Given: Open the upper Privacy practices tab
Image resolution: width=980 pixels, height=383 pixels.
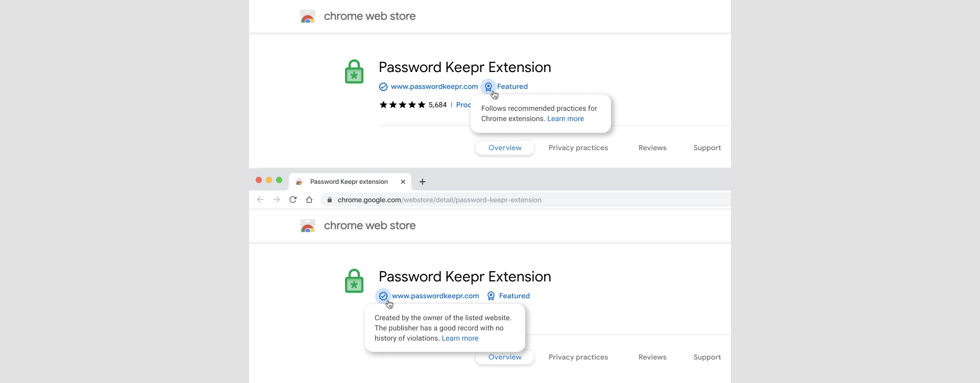Looking at the screenshot, I should point(578,148).
